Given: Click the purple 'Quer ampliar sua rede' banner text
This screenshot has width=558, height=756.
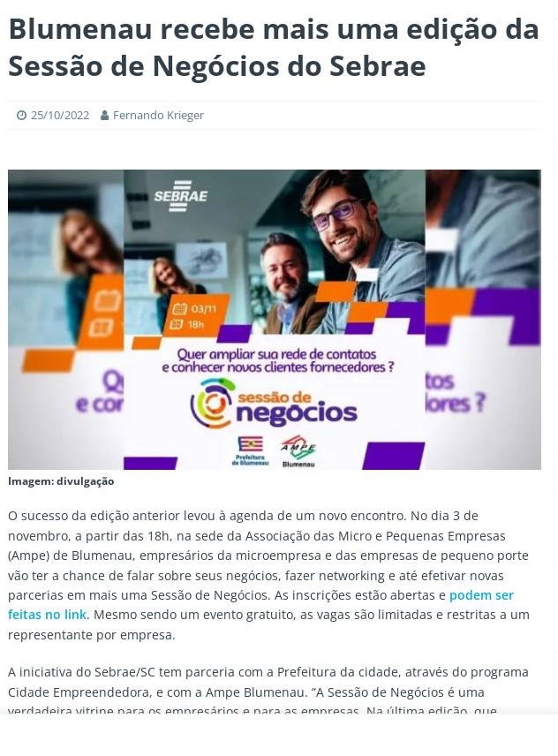Looking at the screenshot, I should [278, 360].
